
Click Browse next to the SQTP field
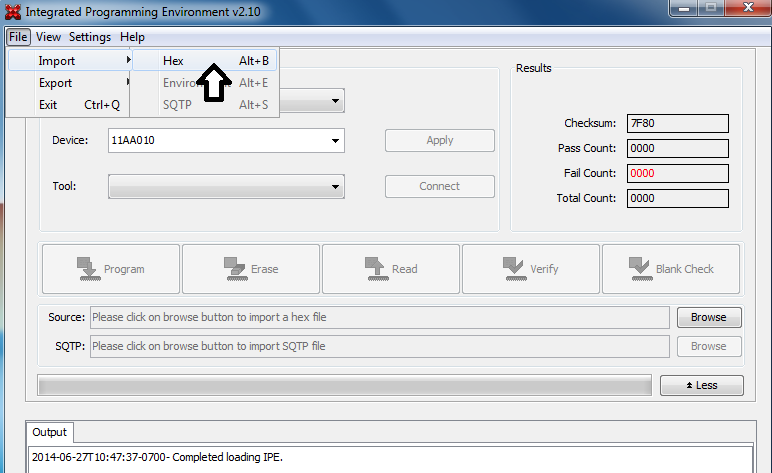click(708, 346)
